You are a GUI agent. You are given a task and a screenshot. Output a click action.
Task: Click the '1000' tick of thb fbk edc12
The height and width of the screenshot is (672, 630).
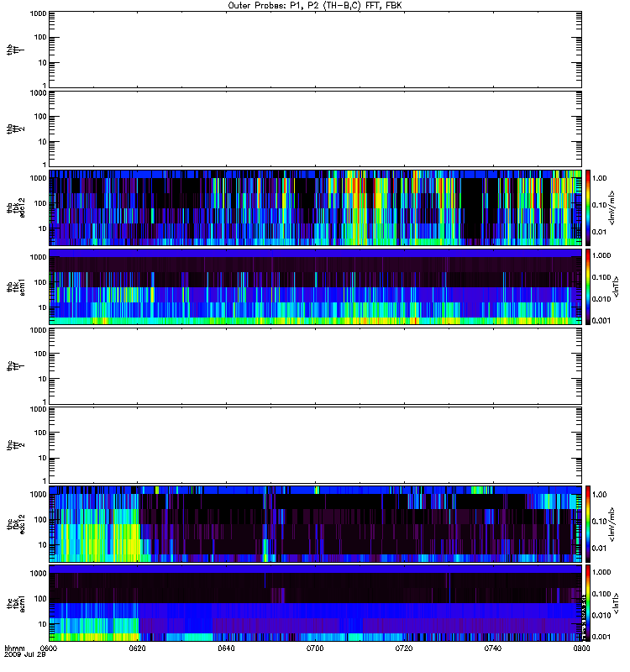(x=38, y=178)
